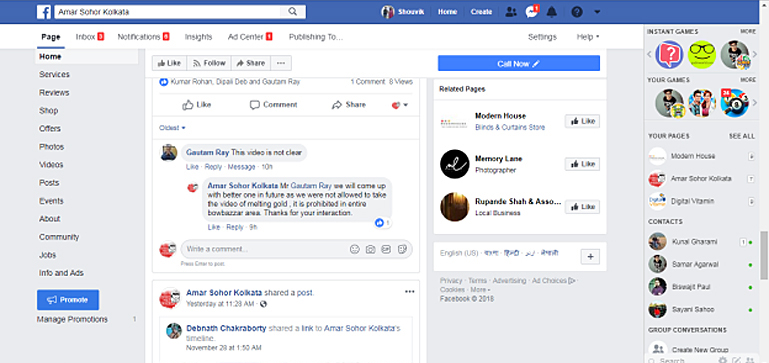The height and width of the screenshot is (363, 769).
Task: Select Reviews in the page sidebar
Action: click(54, 93)
